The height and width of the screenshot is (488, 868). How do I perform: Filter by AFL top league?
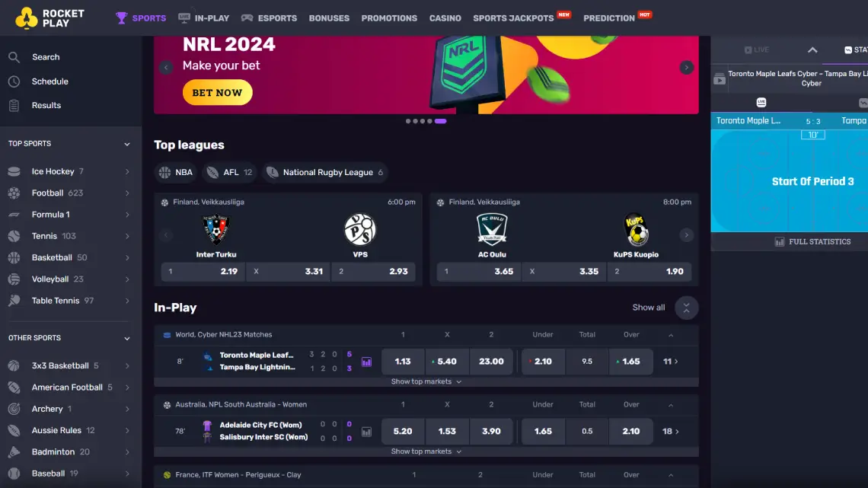point(229,173)
